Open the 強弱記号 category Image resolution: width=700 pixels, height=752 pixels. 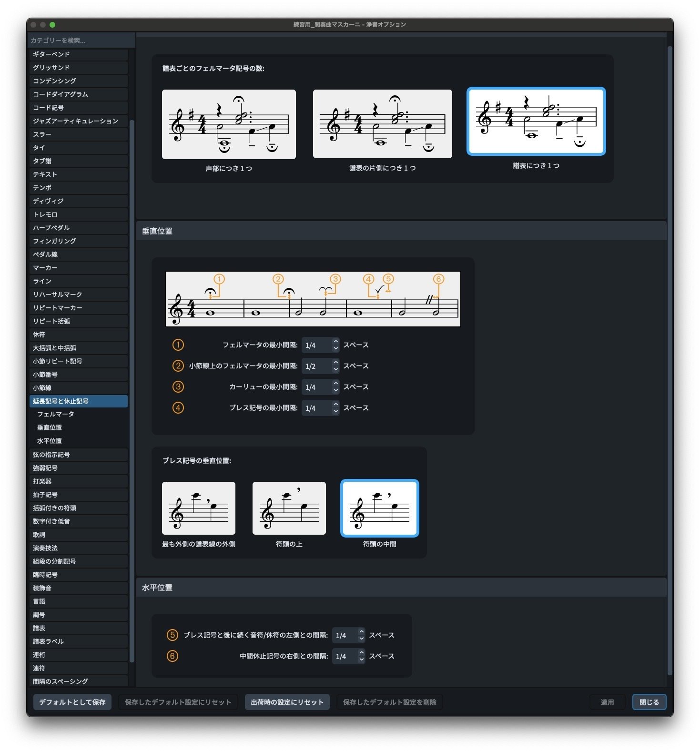tap(79, 468)
